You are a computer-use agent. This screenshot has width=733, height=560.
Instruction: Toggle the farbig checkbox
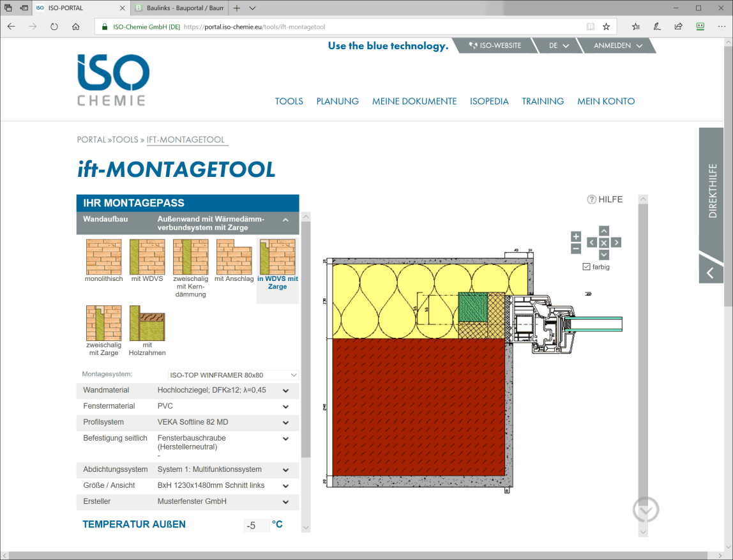(586, 267)
